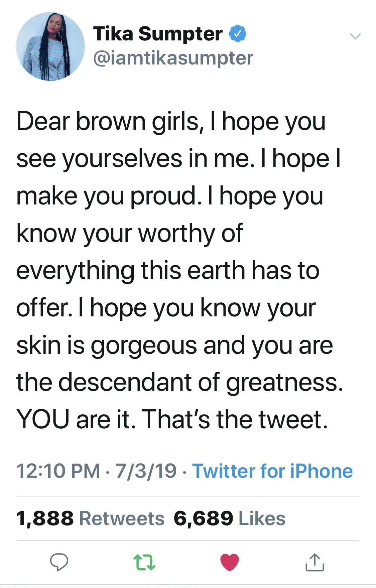Click the blue verified checkmark badge
This screenshot has height=588, width=376.
point(238,33)
